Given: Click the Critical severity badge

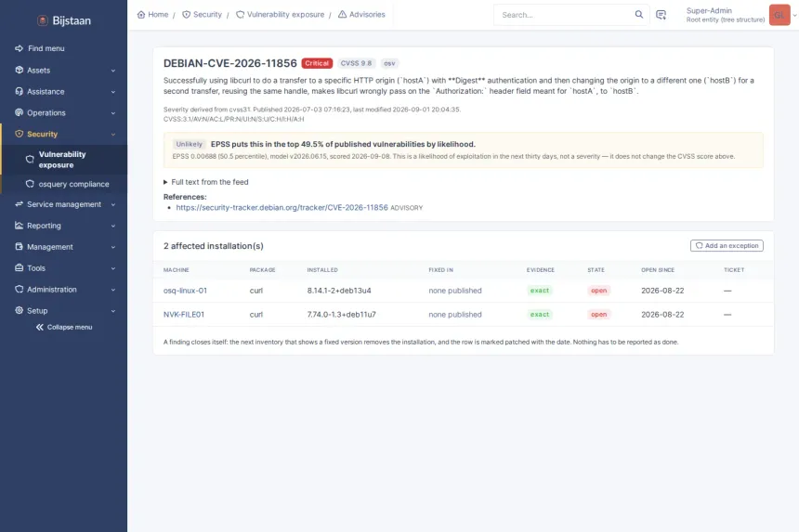Looking at the screenshot, I should [x=317, y=63].
